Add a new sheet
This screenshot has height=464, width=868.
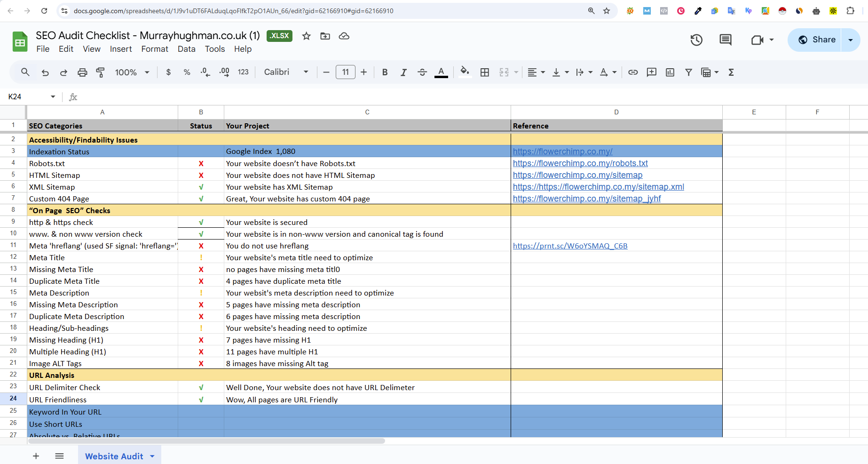[36, 456]
